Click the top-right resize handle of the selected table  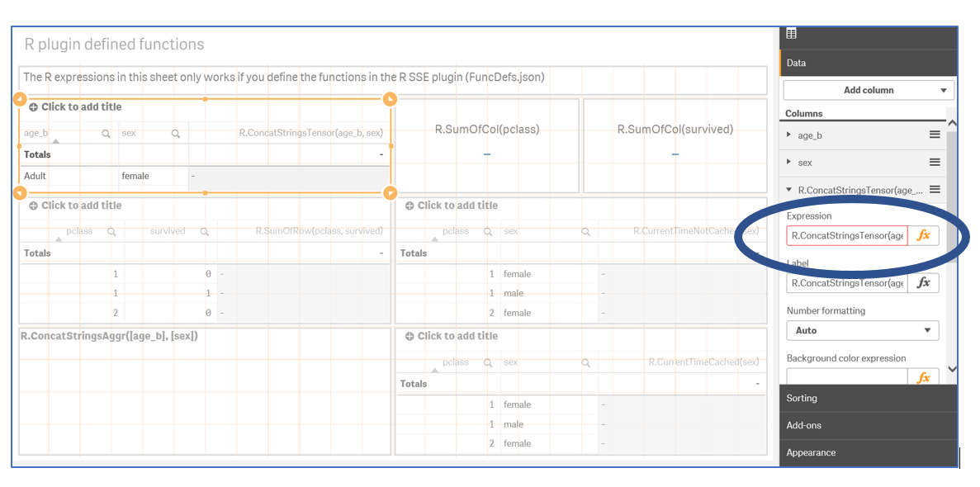[390, 100]
